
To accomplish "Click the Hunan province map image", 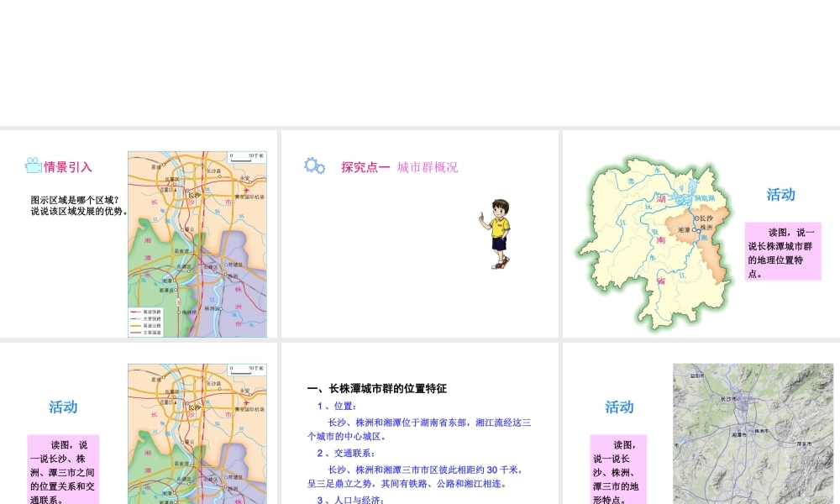I will (653, 242).
